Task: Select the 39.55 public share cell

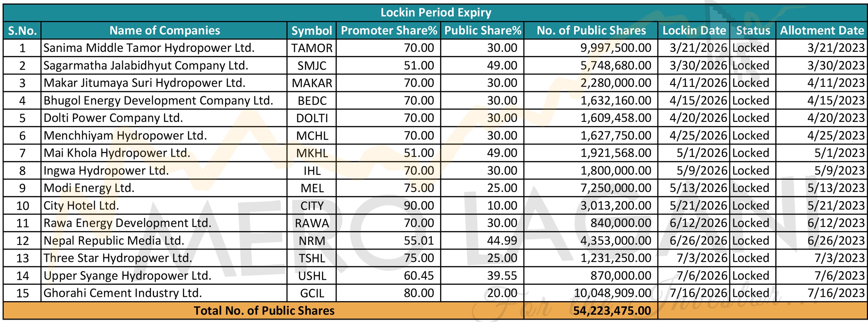Action: (x=502, y=276)
